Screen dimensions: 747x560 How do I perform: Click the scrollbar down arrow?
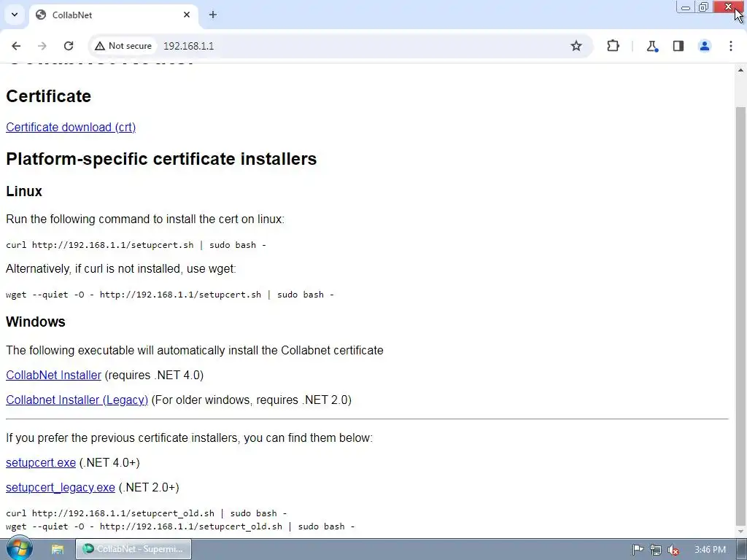coord(740,532)
